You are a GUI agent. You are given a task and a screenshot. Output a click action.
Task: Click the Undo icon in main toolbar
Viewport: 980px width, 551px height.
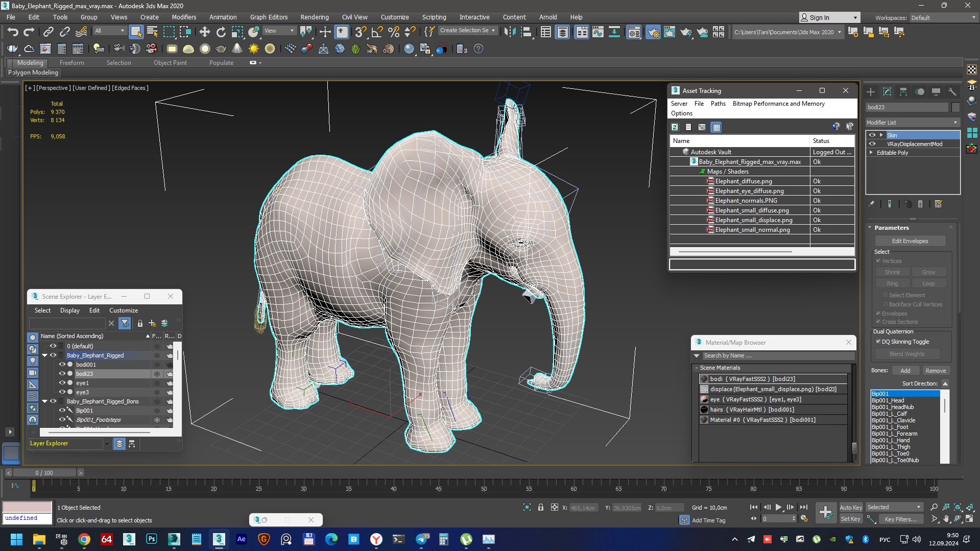tap(13, 32)
